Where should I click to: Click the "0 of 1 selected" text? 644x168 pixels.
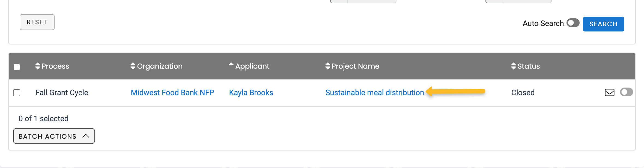click(x=43, y=118)
